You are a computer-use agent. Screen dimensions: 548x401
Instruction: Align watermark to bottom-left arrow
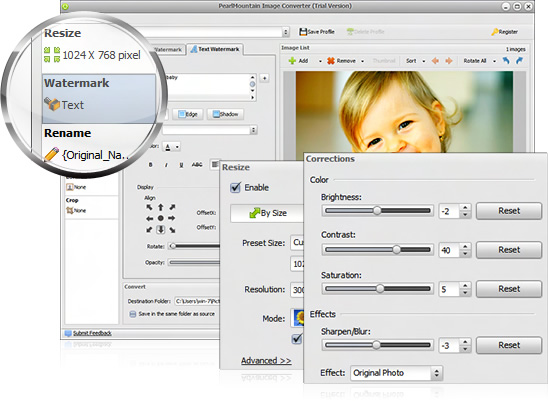pos(149,230)
